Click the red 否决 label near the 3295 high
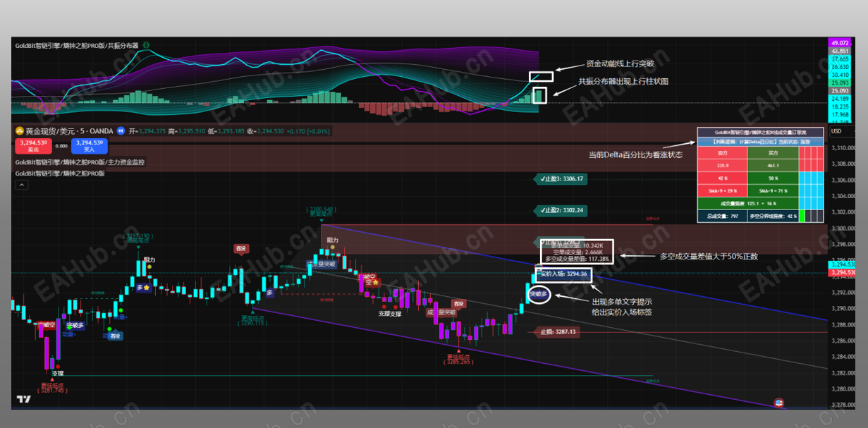Screen dimensions: 868x428 coord(241,248)
